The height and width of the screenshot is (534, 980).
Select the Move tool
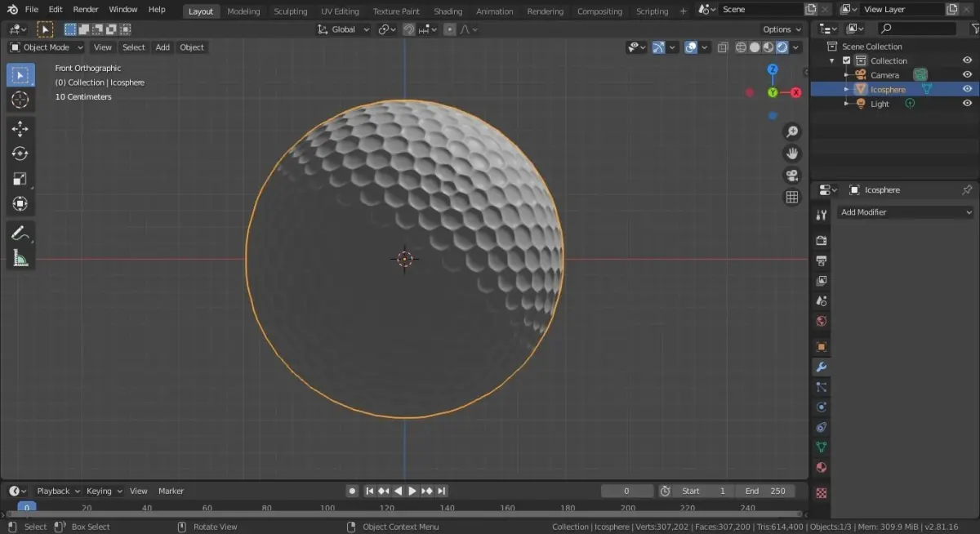(20, 129)
